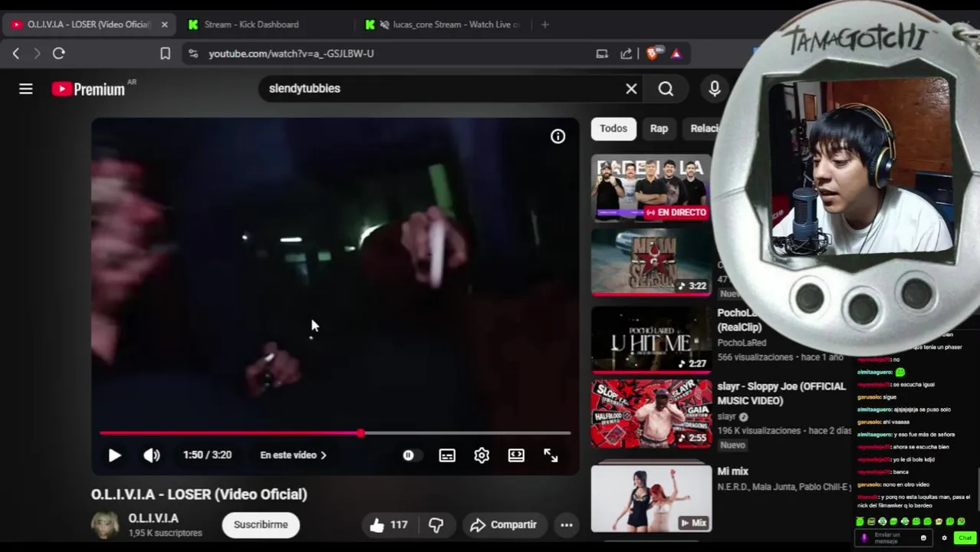
Task: Show the video info card icon
Action: (x=557, y=136)
